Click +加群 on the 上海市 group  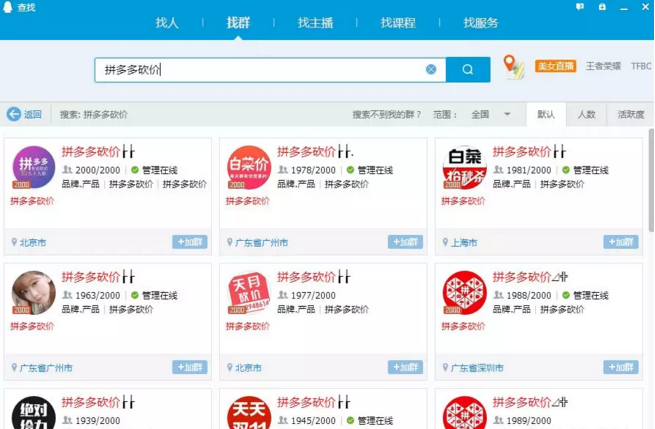(x=621, y=242)
